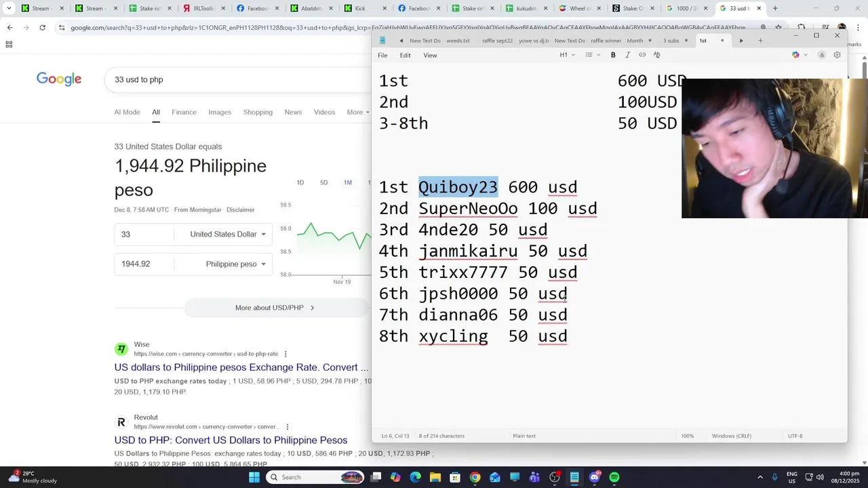Click the Notepad icon on the taskbar
868x488 pixels.
click(x=574, y=477)
